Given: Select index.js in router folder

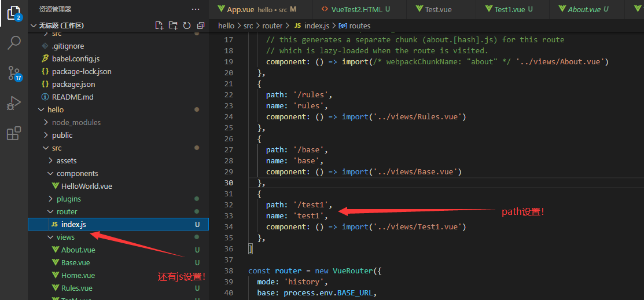Looking at the screenshot, I should coord(118,224).
